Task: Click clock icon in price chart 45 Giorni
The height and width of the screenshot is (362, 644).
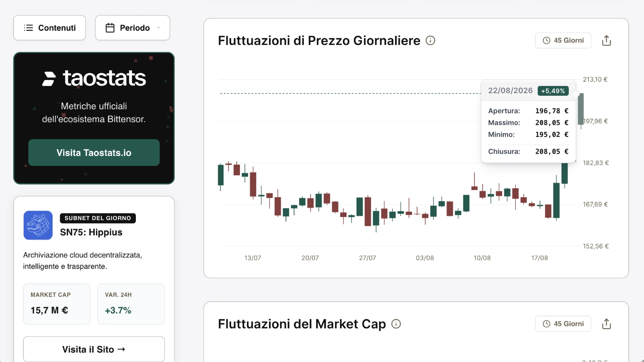Action: [x=546, y=40]
